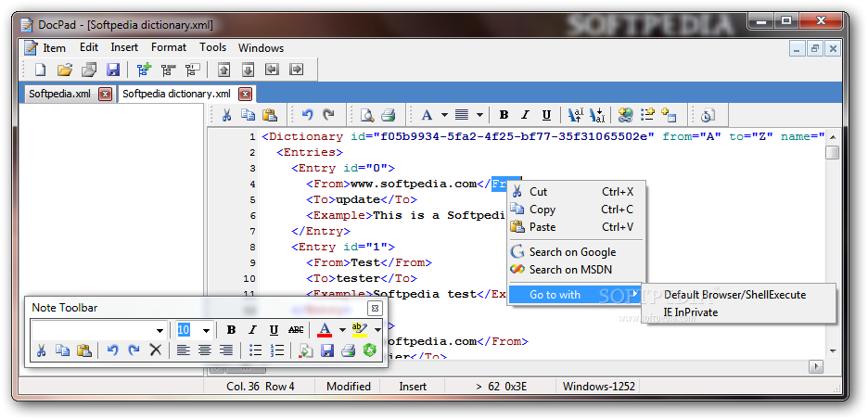
Task: Click 'Windows-1252' encoding in status bar
Action: (599, 387)
